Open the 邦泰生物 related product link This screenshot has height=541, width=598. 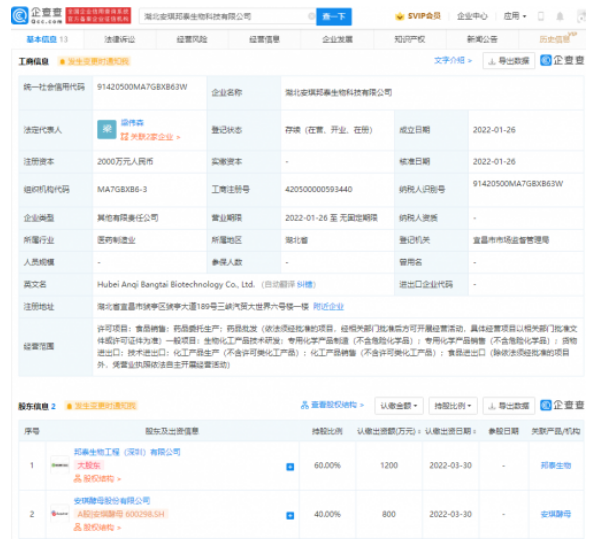(556, 465)
